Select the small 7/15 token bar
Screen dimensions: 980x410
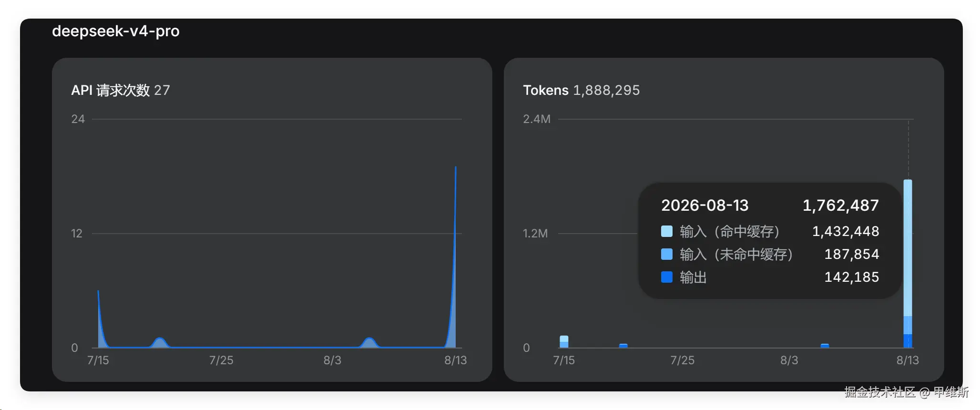(x=564, y=342)
